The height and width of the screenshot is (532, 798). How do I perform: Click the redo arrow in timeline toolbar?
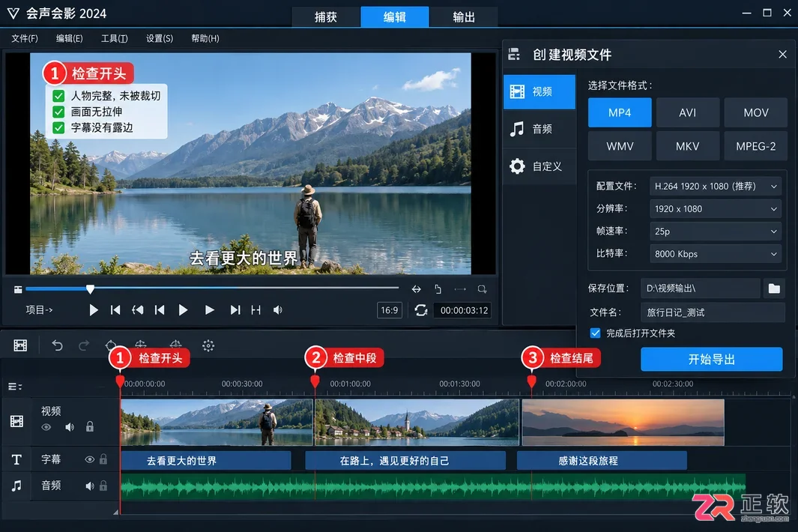click(x=84, y=345)
